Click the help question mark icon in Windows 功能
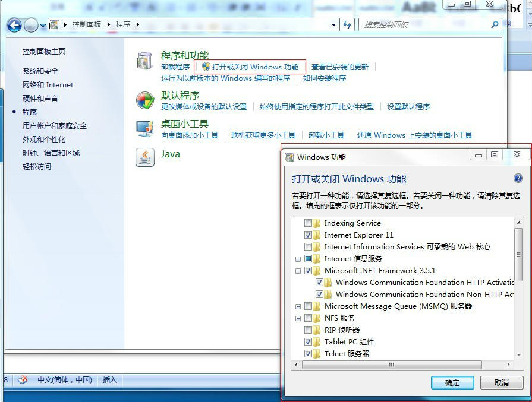This screenshot has width=532, height=402. (518, 178)
